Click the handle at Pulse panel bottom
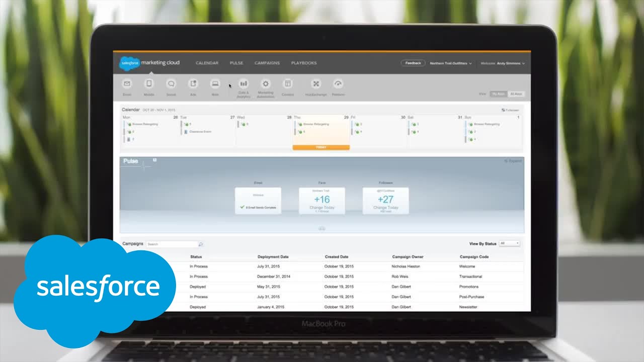644x362 pixels. 322,229
